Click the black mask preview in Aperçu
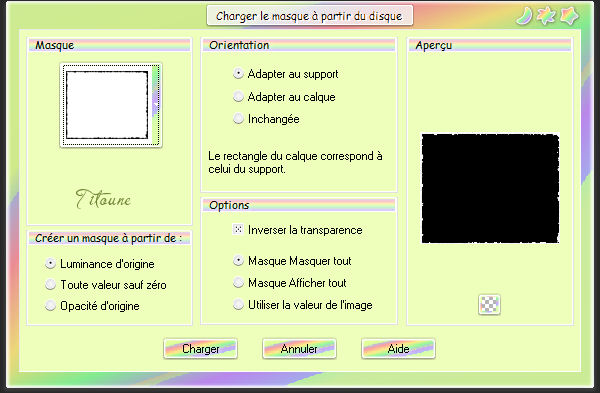This screenshot has height=393, width=600. [x=490, y=188]
